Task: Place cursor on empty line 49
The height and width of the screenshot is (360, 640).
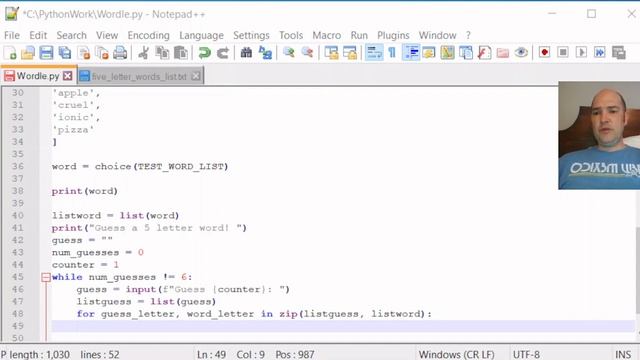Action: tap(343, 326)
